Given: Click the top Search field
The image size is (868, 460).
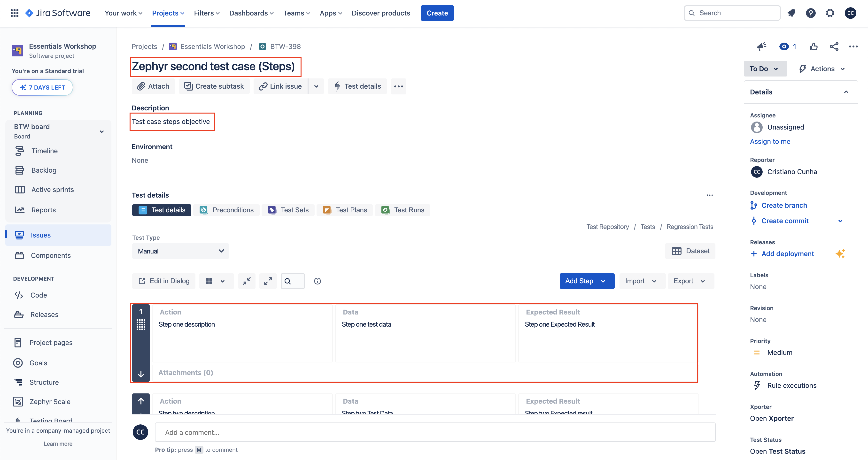Looking at the screenshot, I should pyautogui.click(x=732, y=13).
